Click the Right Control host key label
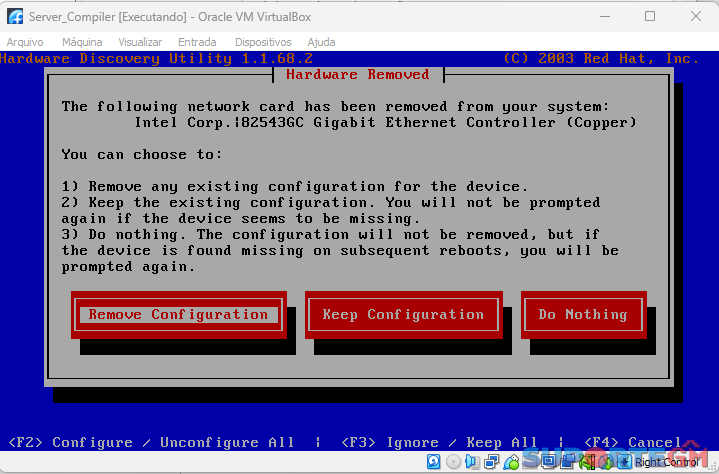 pos(667,462)
